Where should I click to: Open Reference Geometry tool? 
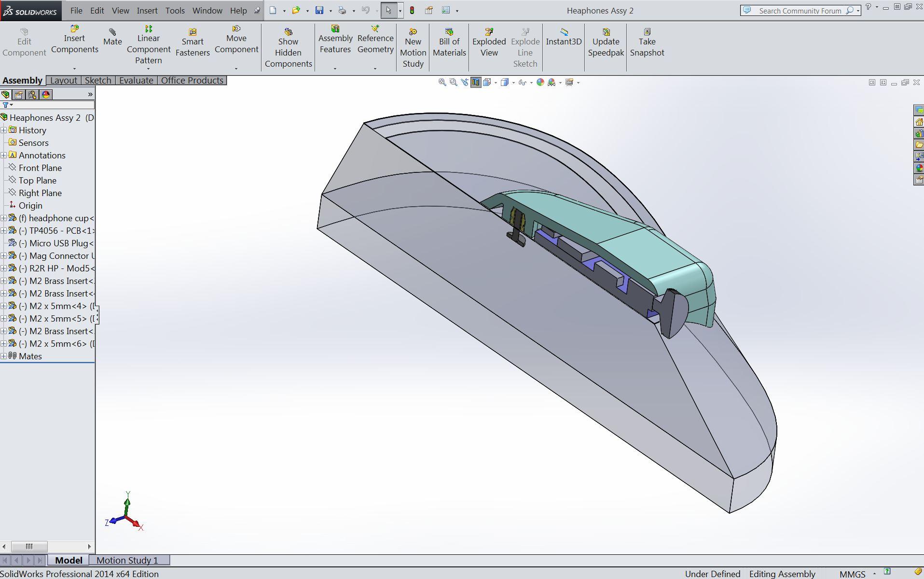[x=375, y=39]
